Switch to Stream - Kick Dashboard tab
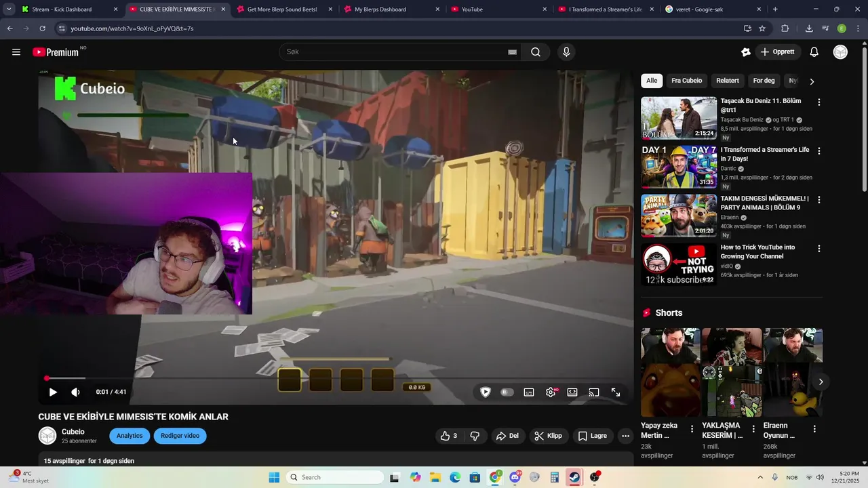The image size is (868, 488). pos(68,9)
